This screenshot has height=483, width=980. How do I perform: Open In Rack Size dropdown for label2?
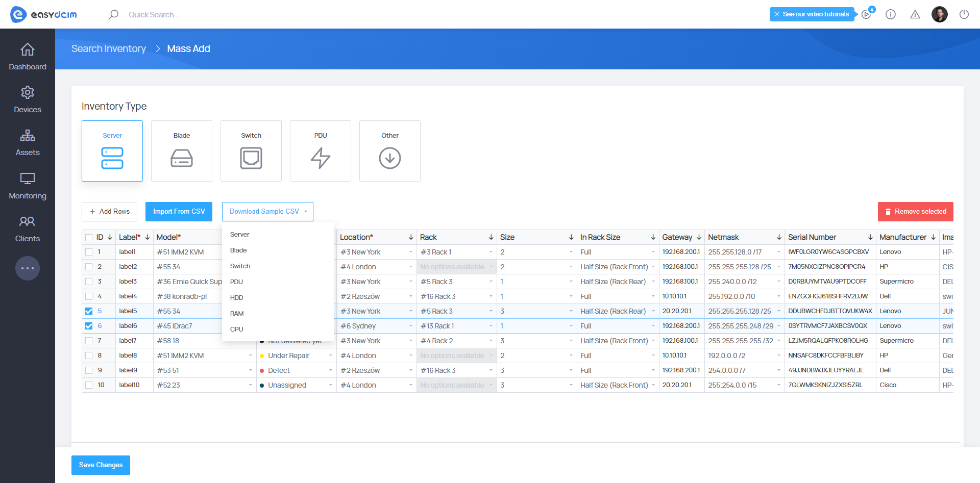(x=618, y=267)
